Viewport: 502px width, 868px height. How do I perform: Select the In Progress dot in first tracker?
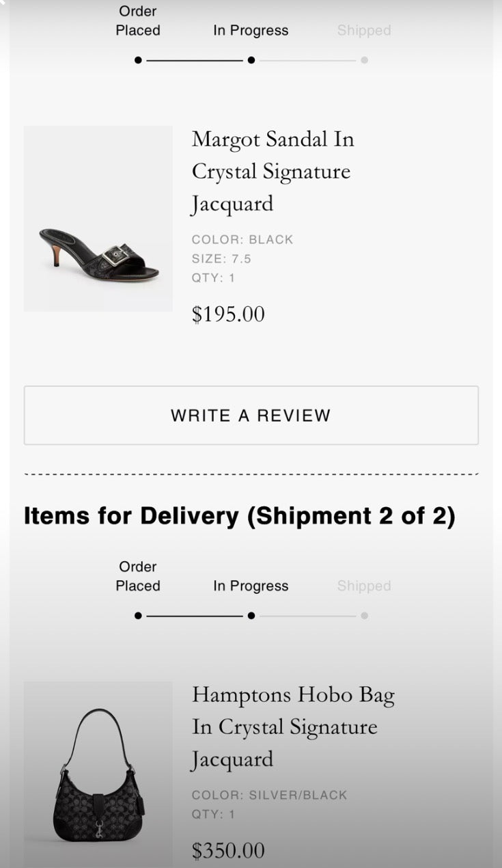tap(251, 60)
